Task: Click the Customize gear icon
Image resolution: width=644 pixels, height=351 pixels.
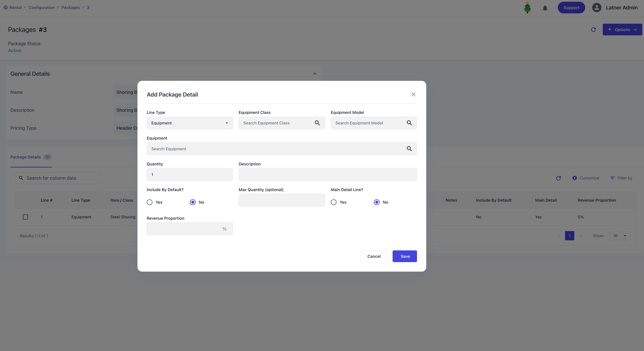Action: click(575, 178)
